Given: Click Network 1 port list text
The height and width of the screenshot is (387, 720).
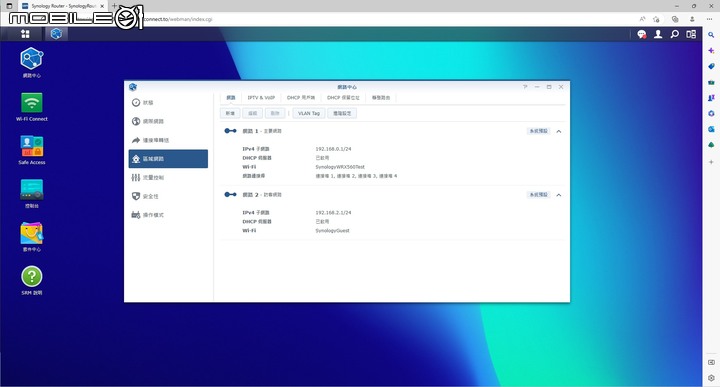Looking at the screenshot, I should pyautogui.click(x=356, y=176).
